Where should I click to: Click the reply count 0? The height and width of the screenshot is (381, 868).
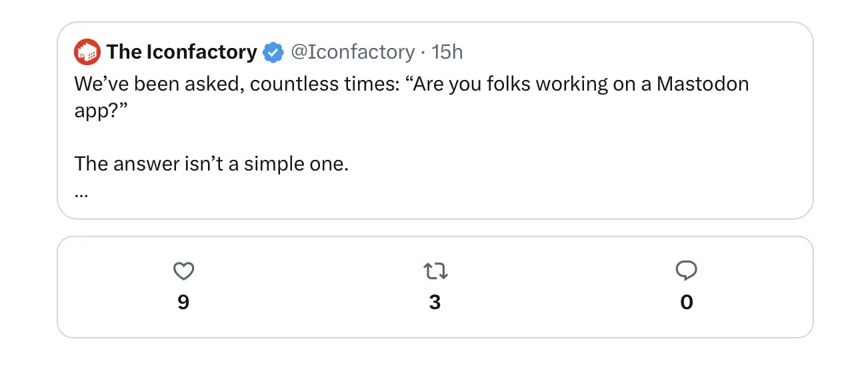[x=686, y=302]
